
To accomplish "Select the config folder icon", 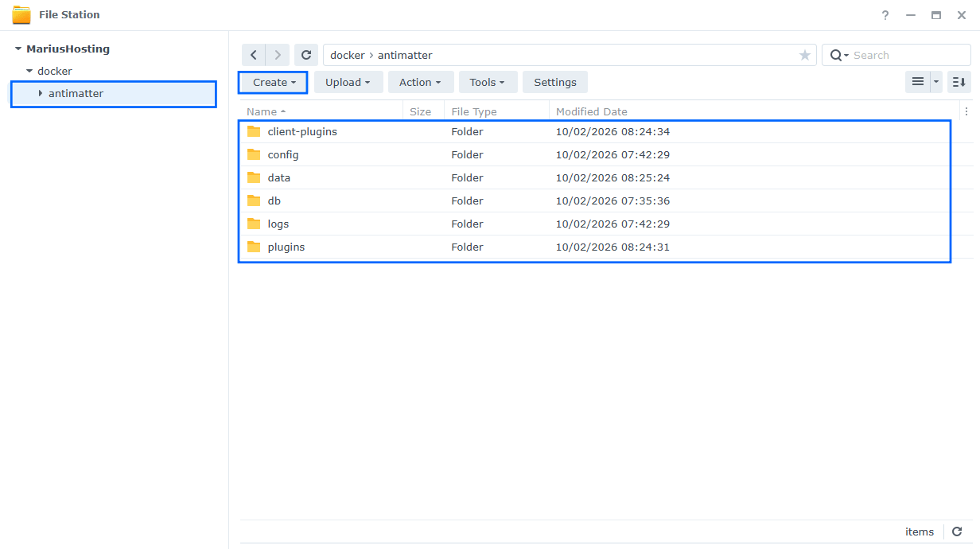I will [x=254, y=154].
